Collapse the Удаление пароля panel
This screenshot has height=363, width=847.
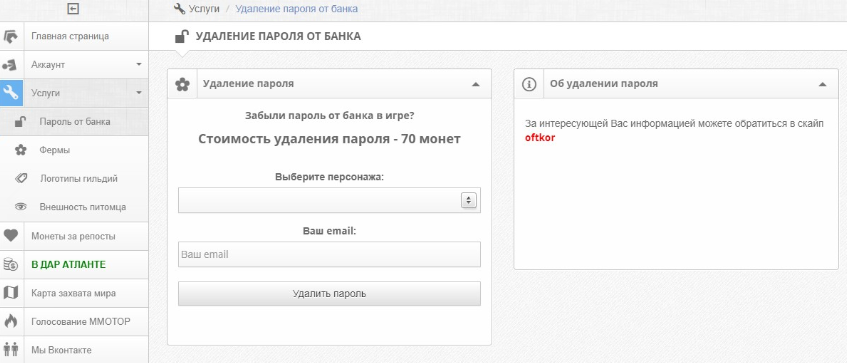point(475,84)
